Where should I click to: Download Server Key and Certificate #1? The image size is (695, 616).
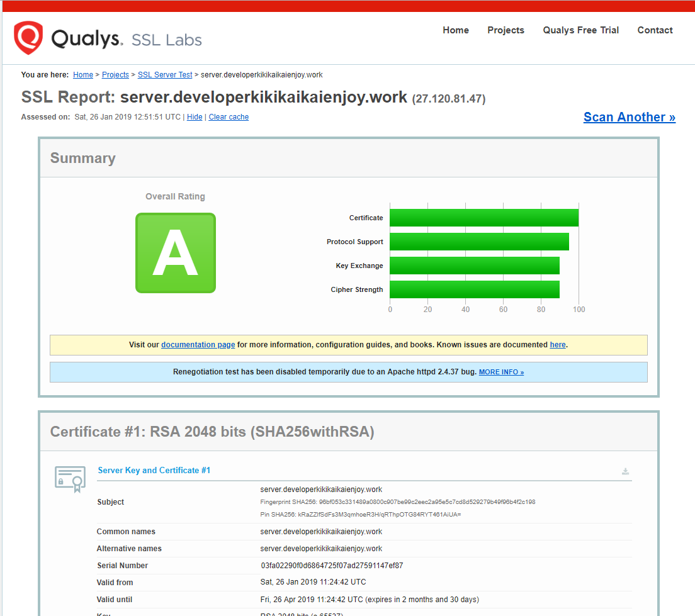click(625, 471)
